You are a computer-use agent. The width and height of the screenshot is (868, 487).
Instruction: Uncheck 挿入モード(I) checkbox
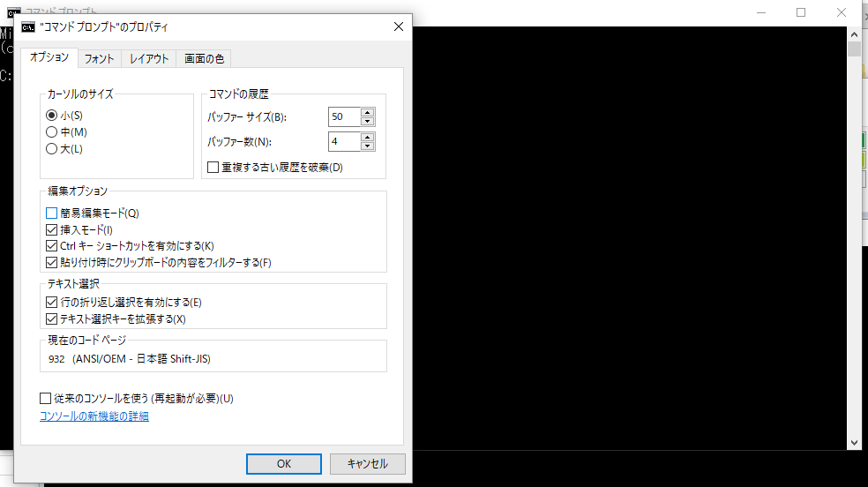pos(51,229)
